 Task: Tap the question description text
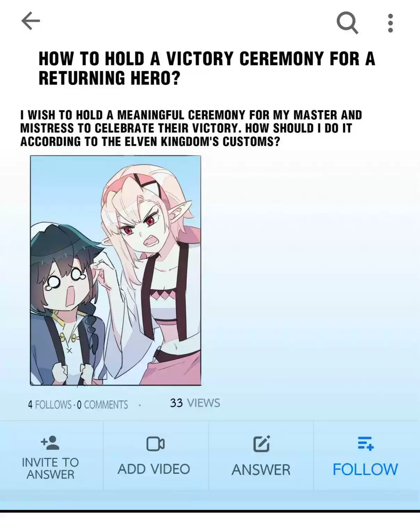[x=191, y=128]
